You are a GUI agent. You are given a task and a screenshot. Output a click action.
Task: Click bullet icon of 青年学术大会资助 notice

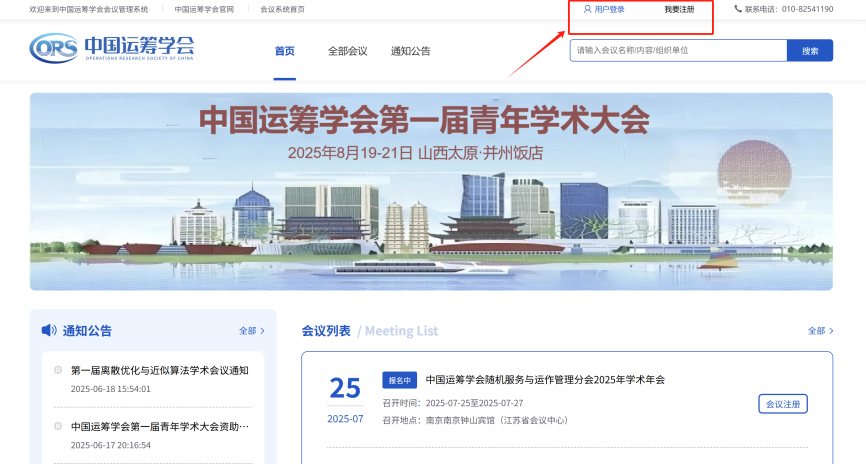click(58, 426)
